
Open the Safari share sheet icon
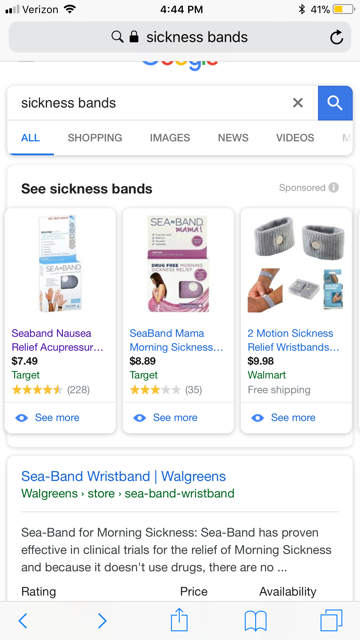coord(179,620)
